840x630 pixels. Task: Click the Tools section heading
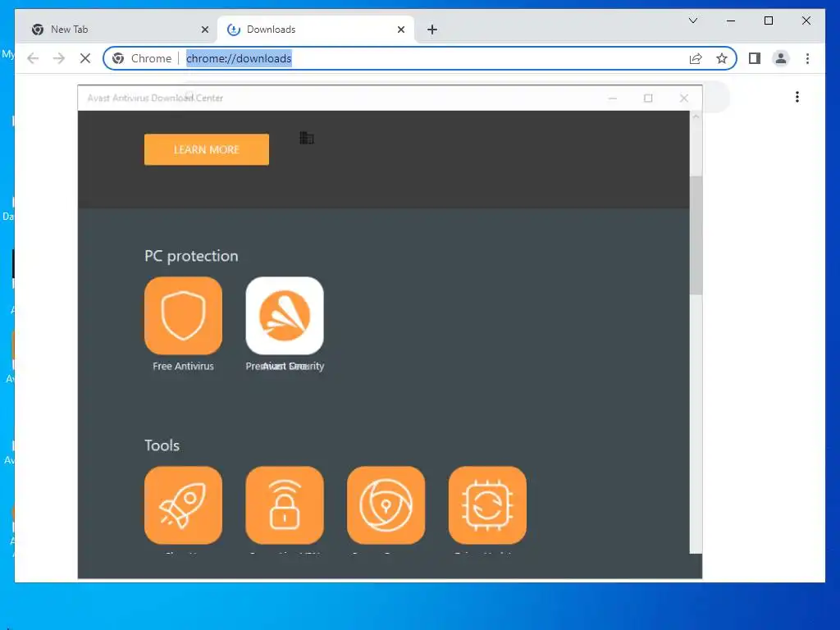pos(162,445)
